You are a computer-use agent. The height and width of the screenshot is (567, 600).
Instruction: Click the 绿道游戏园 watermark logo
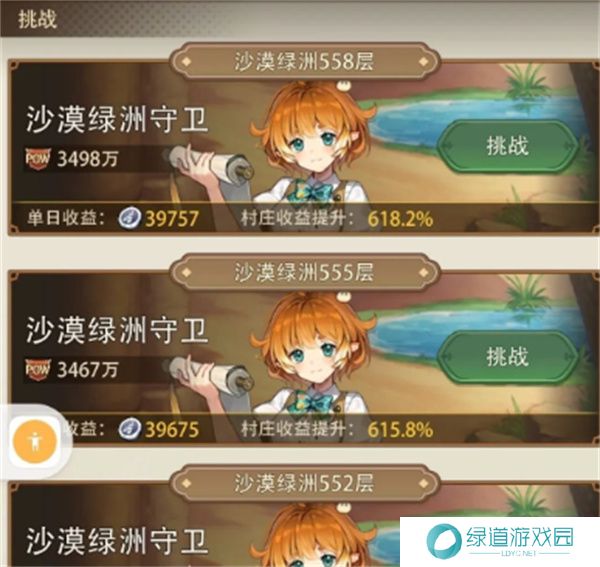[x=500, y=541]
